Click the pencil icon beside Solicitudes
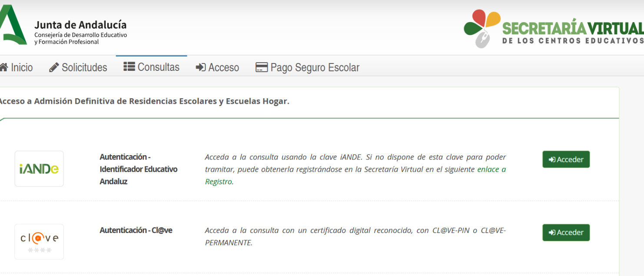Screen dimensions: 644x276 click(54, 67)
